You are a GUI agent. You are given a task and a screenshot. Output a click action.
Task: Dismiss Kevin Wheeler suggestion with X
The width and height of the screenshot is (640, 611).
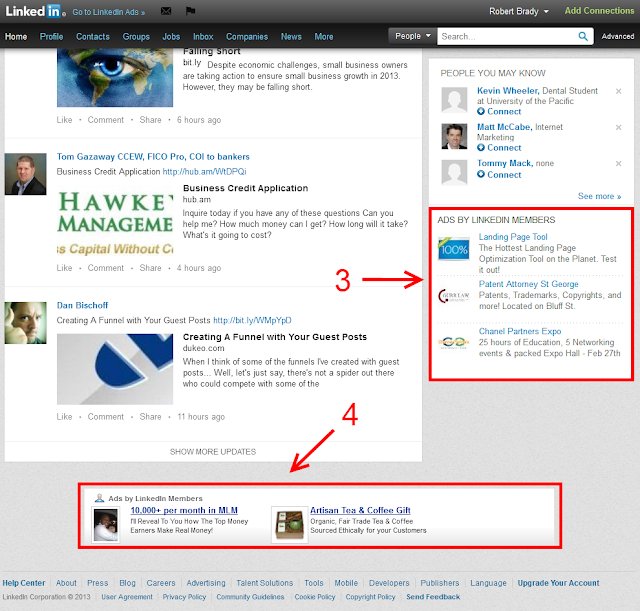tap(618, 91)
